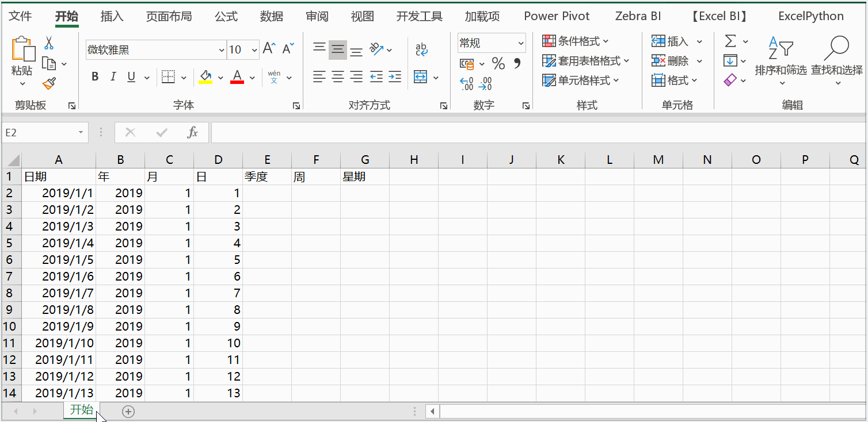This screenshot has width=868, height=422.
Task: Click the insert function fx icon
Action: tap(193, 133)
